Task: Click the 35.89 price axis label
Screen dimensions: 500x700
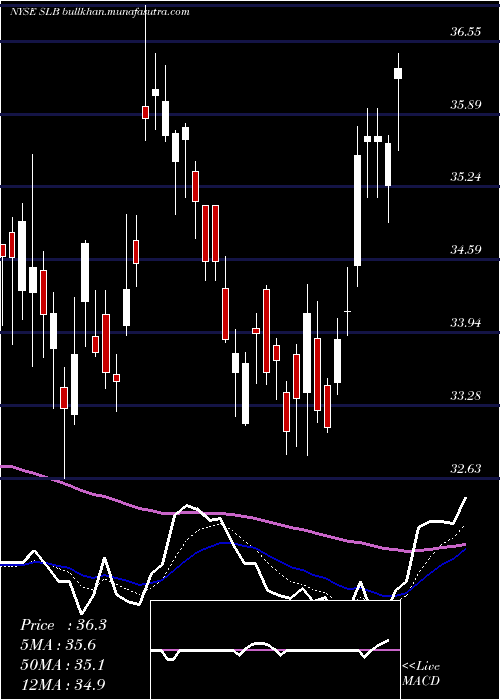Action: click(x=466, y=104)
